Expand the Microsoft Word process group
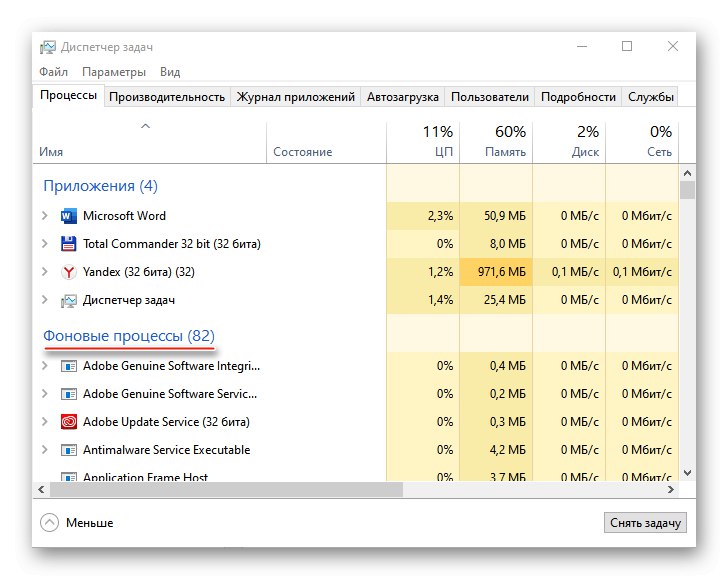The height and width of the screenshot is (580, 728). [45, 215]
